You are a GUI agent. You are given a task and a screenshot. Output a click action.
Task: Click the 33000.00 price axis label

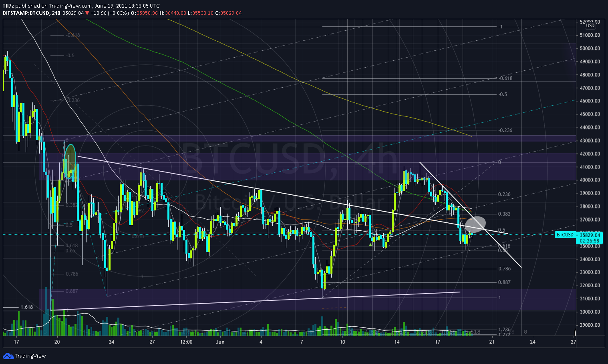590,272
